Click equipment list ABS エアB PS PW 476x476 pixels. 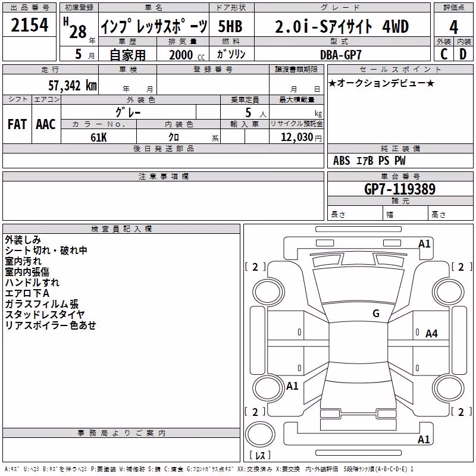tap(369, 161)
